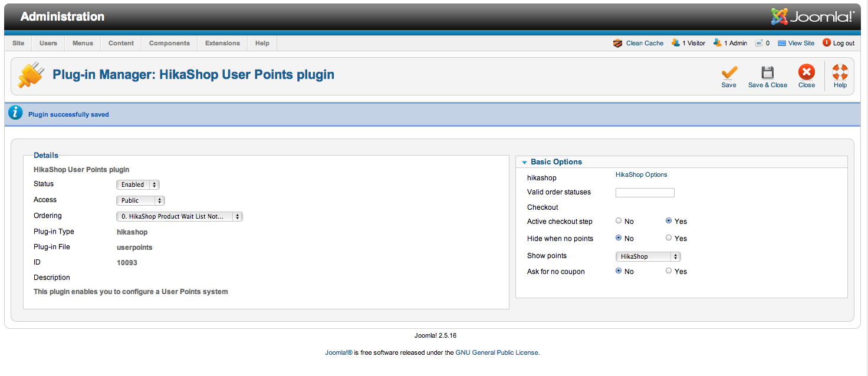Image resolution: width=868 pixels, height=376 pixels.
Task: Click the HikaShop Options text
Action: click(641, 174)
